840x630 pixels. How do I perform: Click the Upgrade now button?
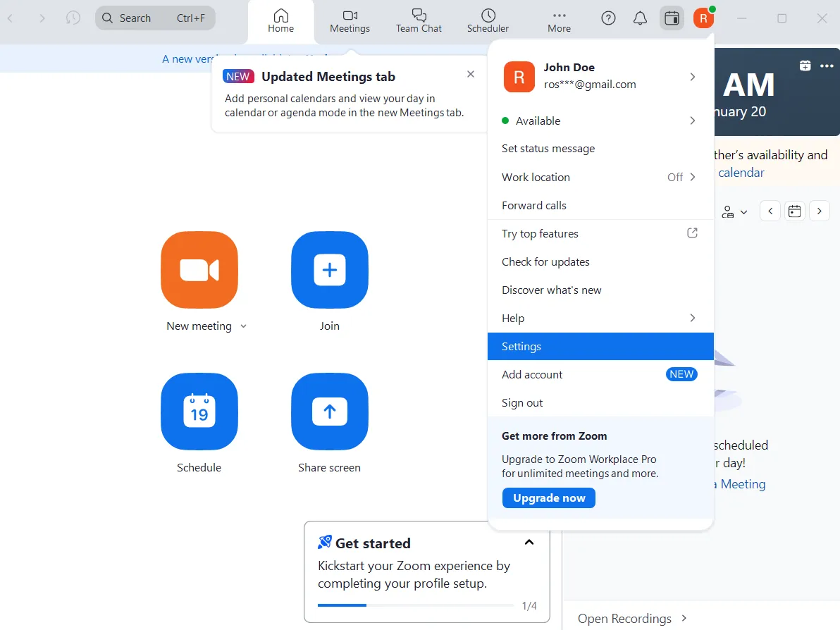click(x=548, y=498)
